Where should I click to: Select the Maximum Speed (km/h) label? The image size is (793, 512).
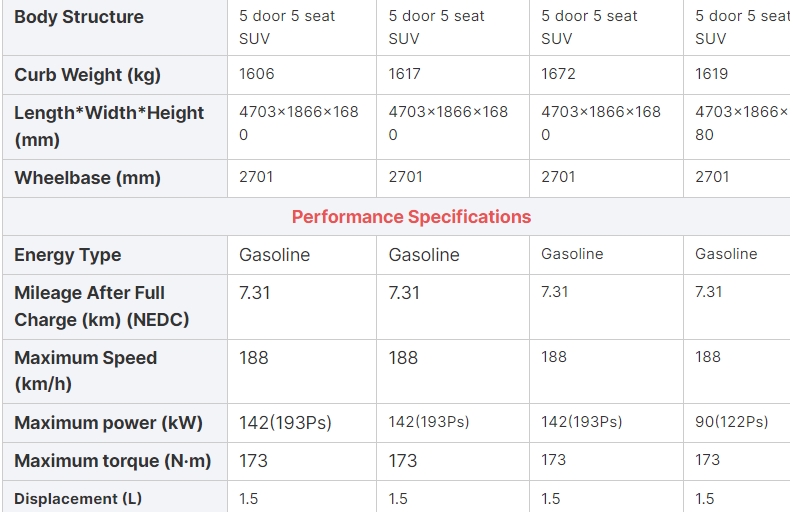pyautogui.click(x=85, y=371)
